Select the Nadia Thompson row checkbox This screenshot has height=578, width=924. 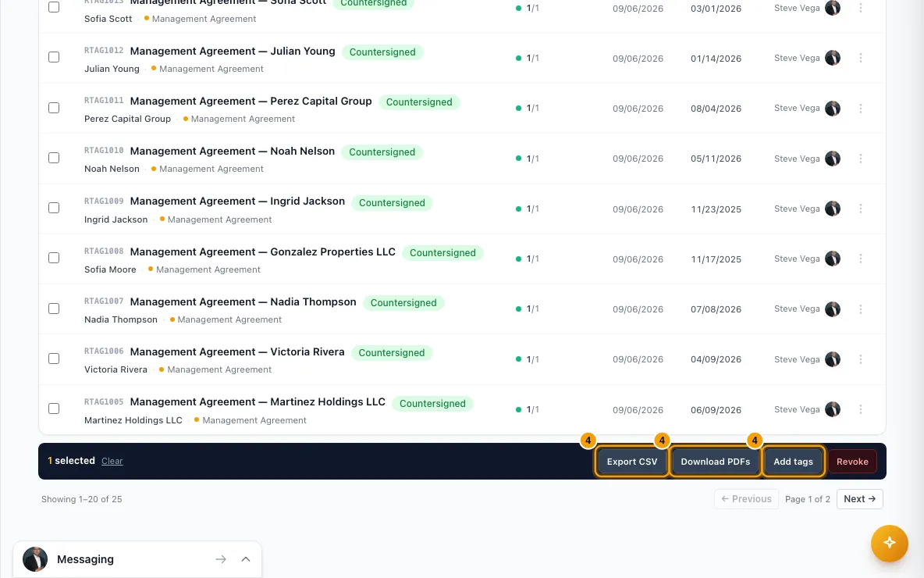54,309
